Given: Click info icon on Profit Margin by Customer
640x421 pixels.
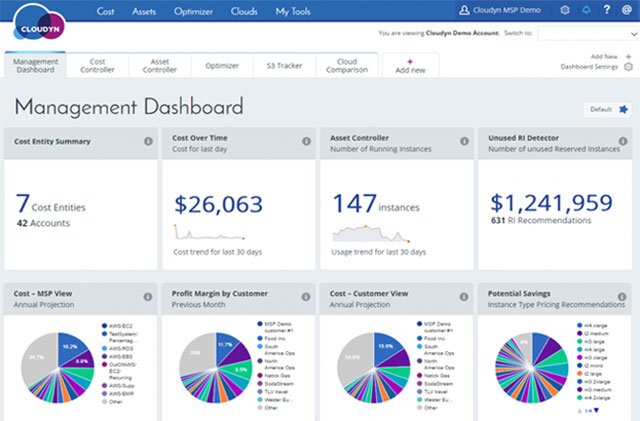Looking at the screenshot, I should point(306,297).
